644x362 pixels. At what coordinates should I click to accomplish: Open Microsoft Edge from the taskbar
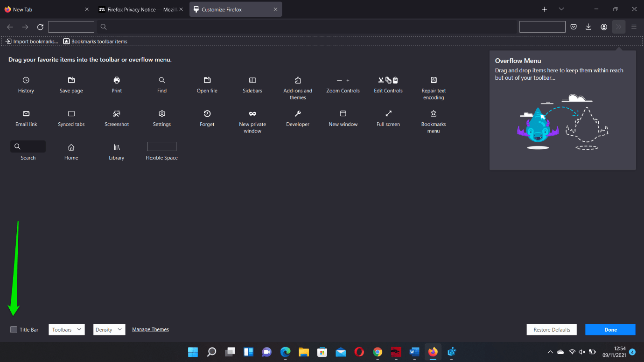tap(285, 352)
